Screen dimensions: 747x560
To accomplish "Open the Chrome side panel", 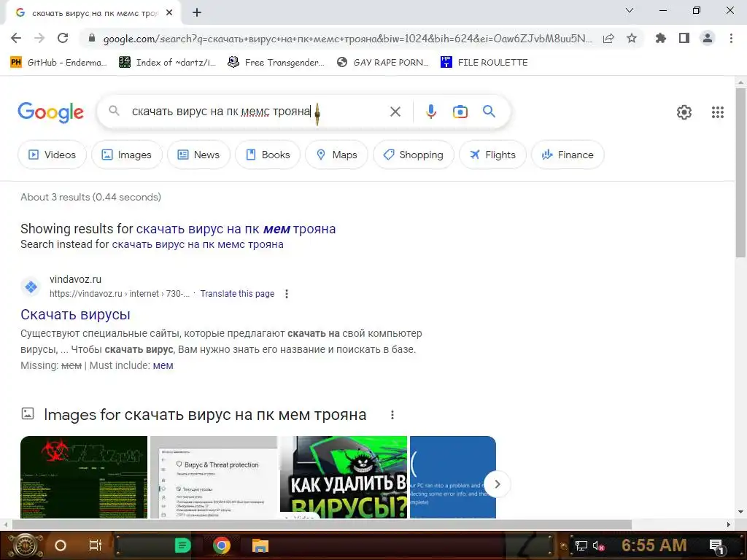I will (x=684, y=38).
